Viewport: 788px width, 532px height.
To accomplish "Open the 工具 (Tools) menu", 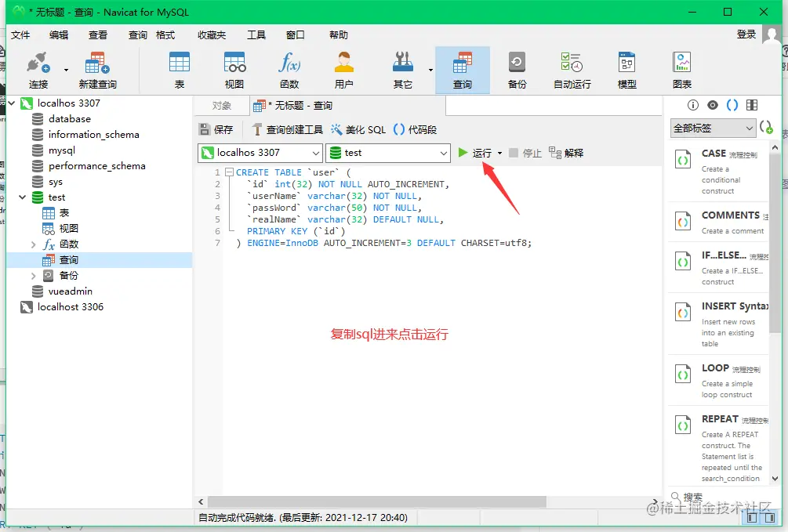I will (256, 34).
